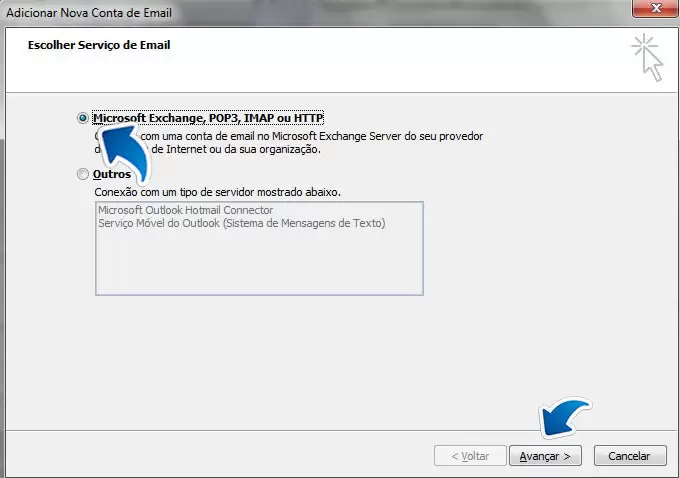Image resolution: width=680 pixels, height=478 pixels.
Task: Click the Avançar button
Action: click(545, 455)
